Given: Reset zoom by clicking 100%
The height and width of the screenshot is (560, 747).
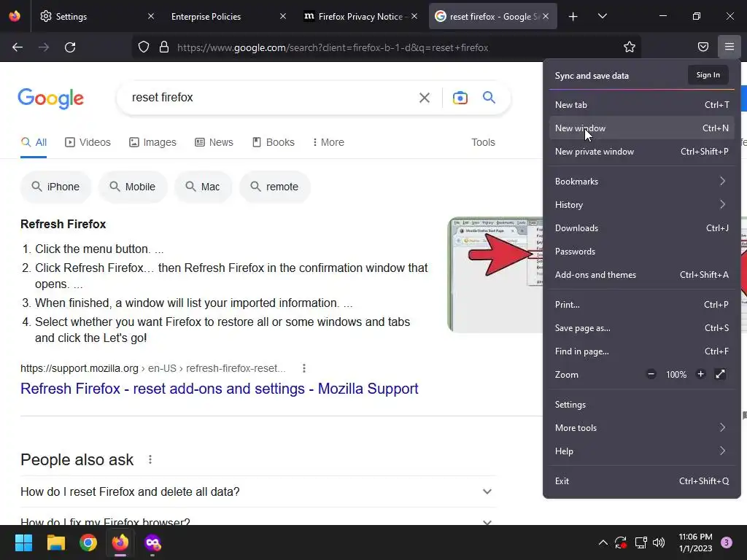Looking at the screenshot, I should click(676, 375).
